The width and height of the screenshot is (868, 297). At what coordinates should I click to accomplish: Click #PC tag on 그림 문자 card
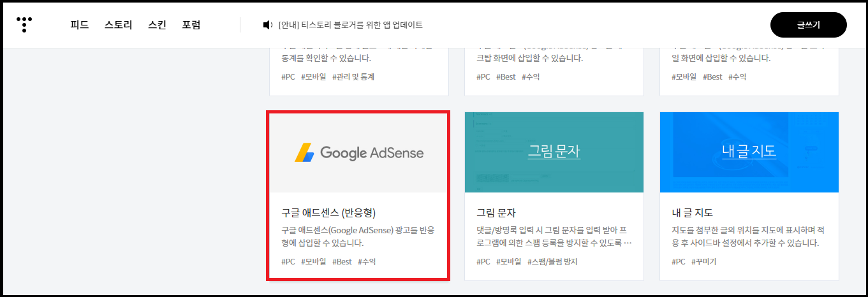pos(483,261)
